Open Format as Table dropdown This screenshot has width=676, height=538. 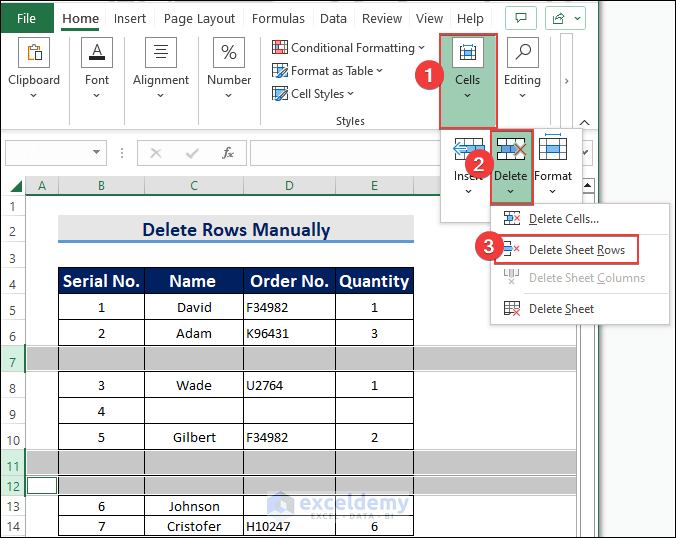point(327,71)
